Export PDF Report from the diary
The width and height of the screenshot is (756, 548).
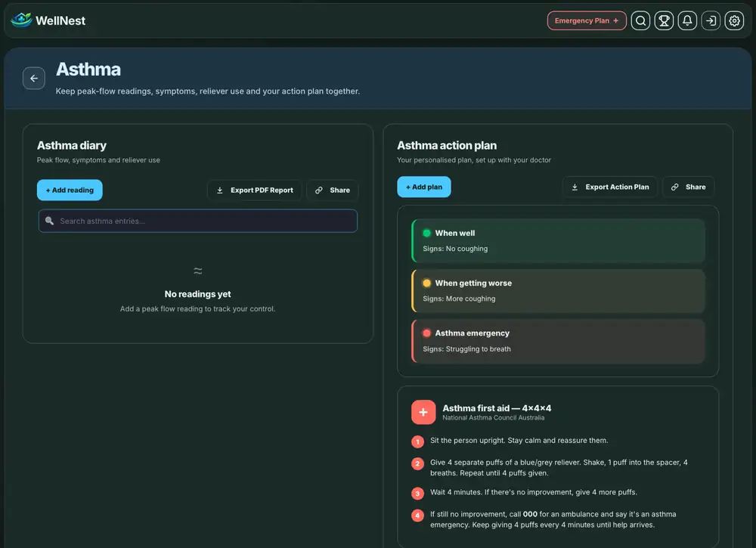(x=255, y=190)
